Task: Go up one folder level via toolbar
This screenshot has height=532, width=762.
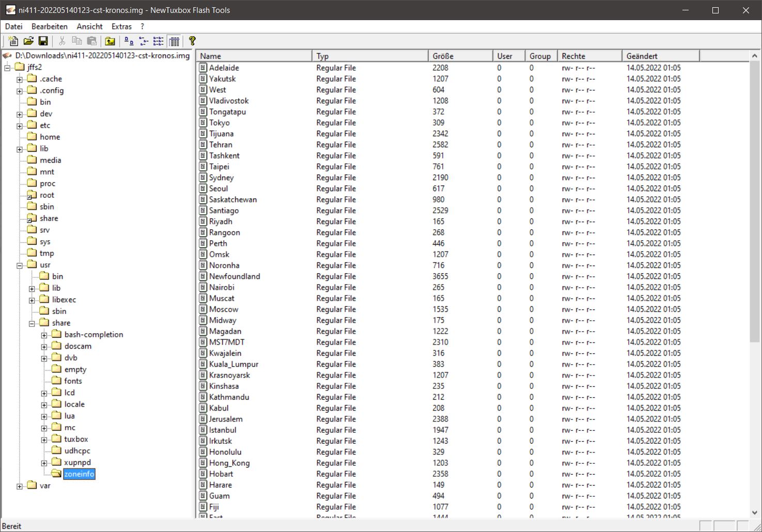Action: pyautogui.click(x=110, y=41)
